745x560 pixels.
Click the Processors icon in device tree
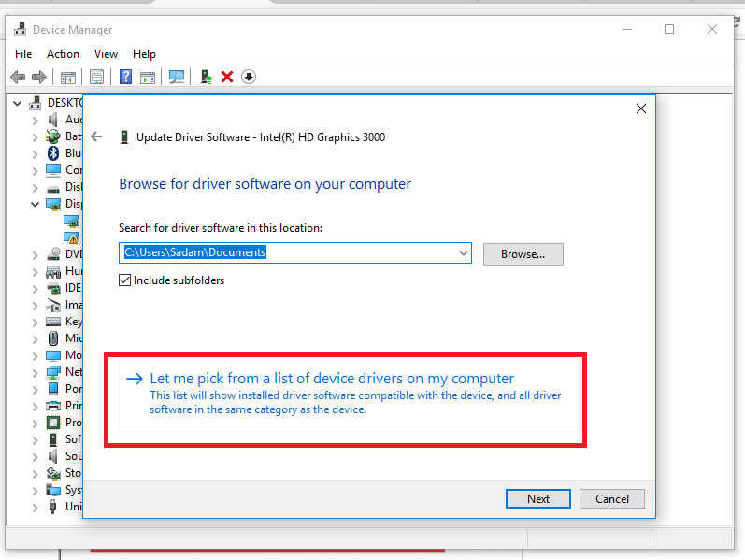tap(53, 423)
